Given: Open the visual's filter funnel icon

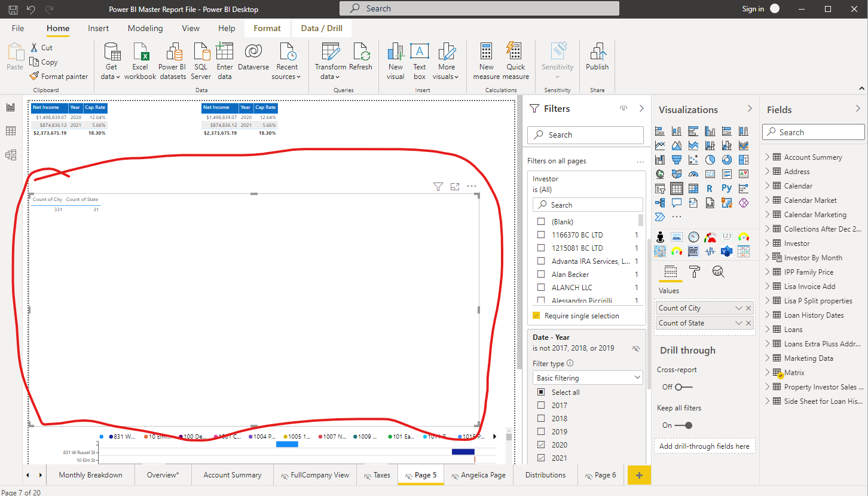Looking at the screenshot, I should click(438, 187).
